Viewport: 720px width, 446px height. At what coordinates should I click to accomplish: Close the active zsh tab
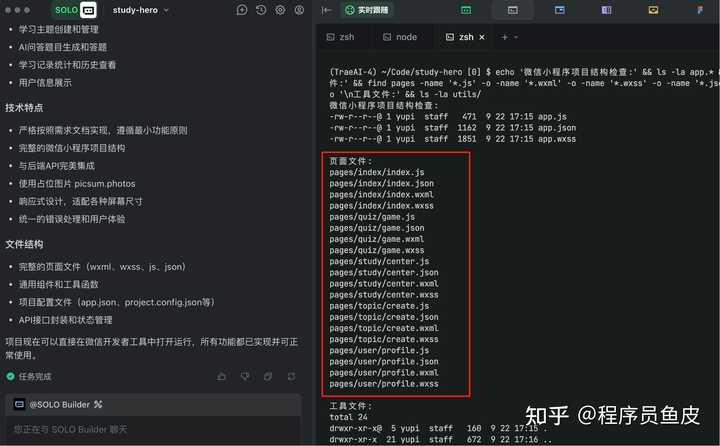(482, 37)
